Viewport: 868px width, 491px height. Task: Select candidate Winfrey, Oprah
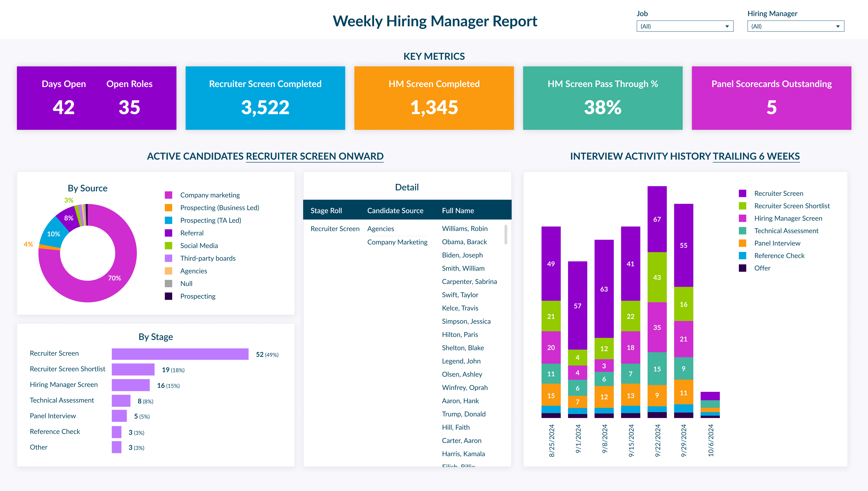coord(465,387)
